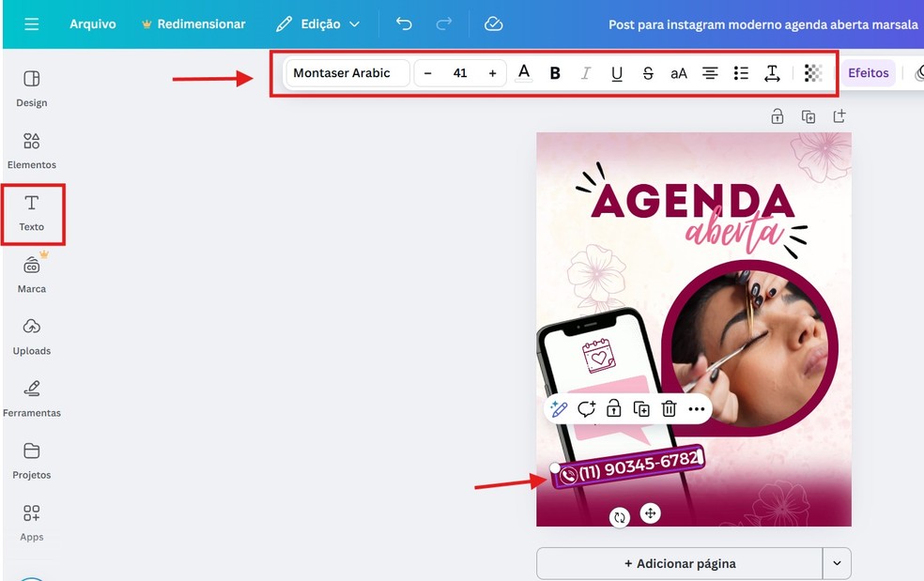Open the Ferramentas panel
This screenshot has height=581, width=924.
point(32,398)
